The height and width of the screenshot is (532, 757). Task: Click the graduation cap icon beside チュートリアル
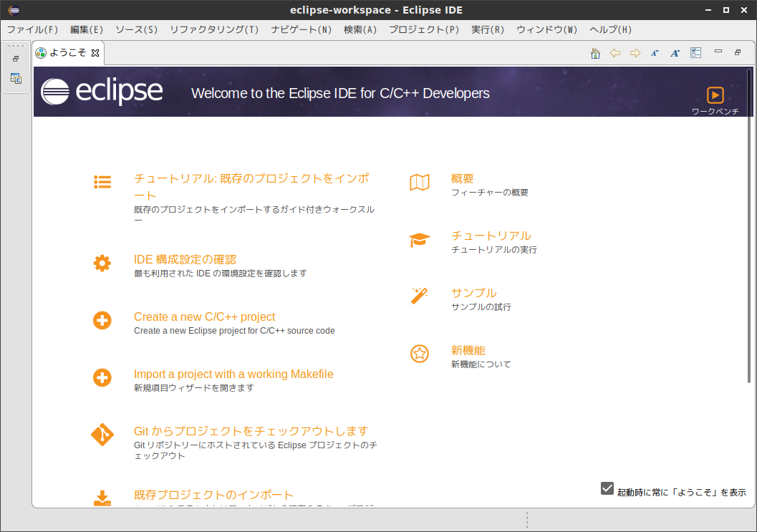(420, 240)
